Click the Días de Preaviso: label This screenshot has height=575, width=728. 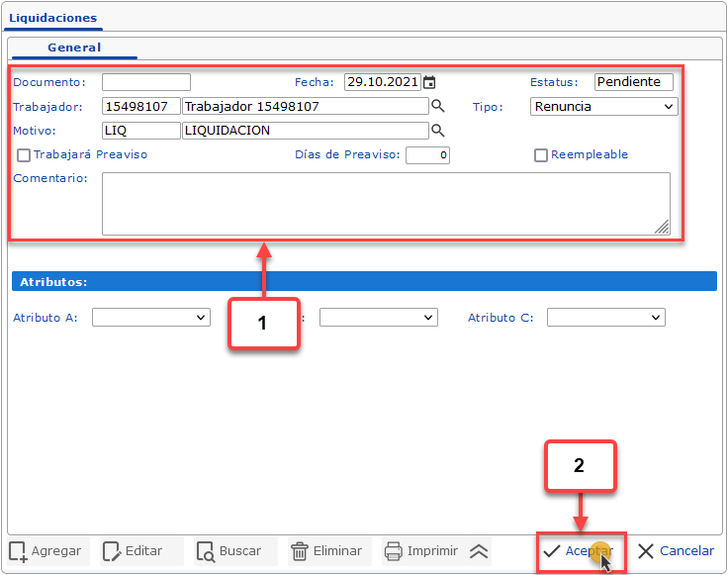click(x=347, y=154)
